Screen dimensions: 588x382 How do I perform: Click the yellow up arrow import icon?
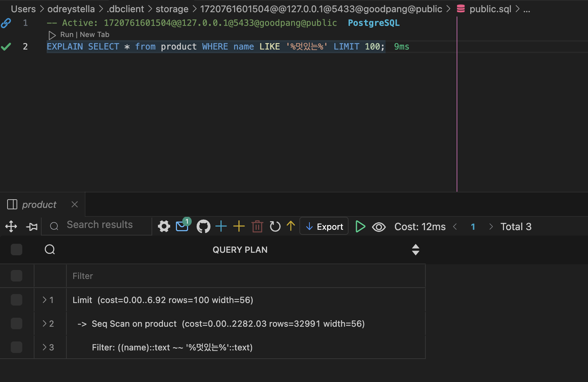[x=291, y=226]
